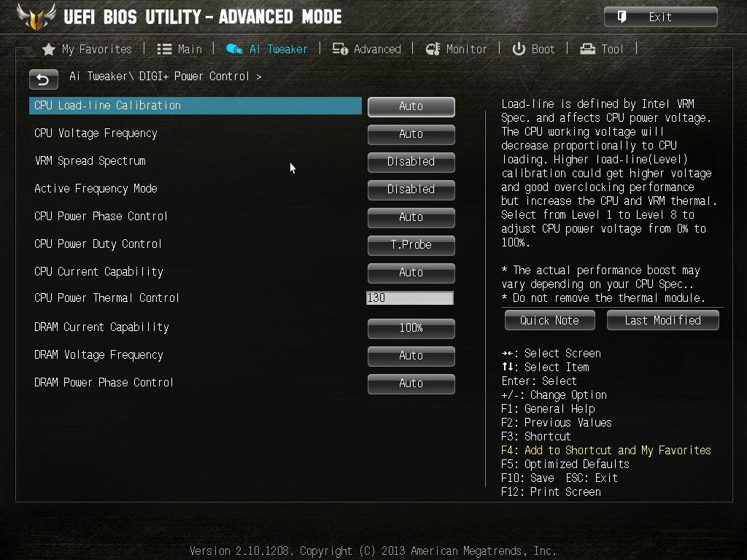This screenshot has width=747, height=560.
Task: Switch to the Monitor tab
Action: (457, 49)
